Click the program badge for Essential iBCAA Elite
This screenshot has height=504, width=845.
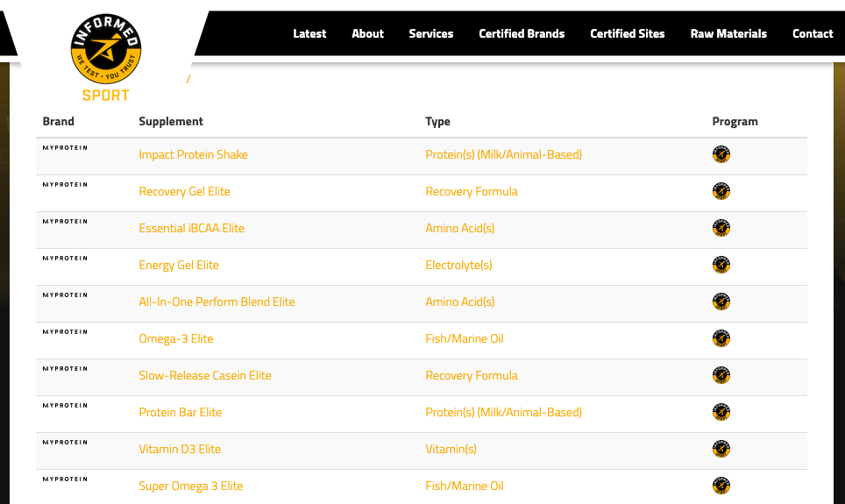pos(721,228)
